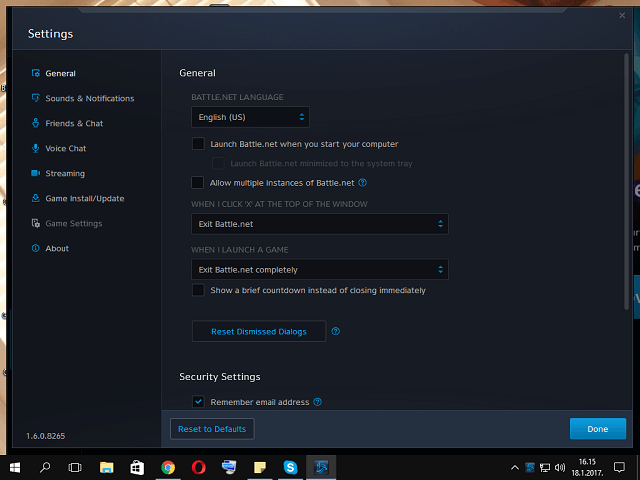Show hidden tray icons chevron
The height and width of the screenshot is (480, 640).
pos(515,467)
